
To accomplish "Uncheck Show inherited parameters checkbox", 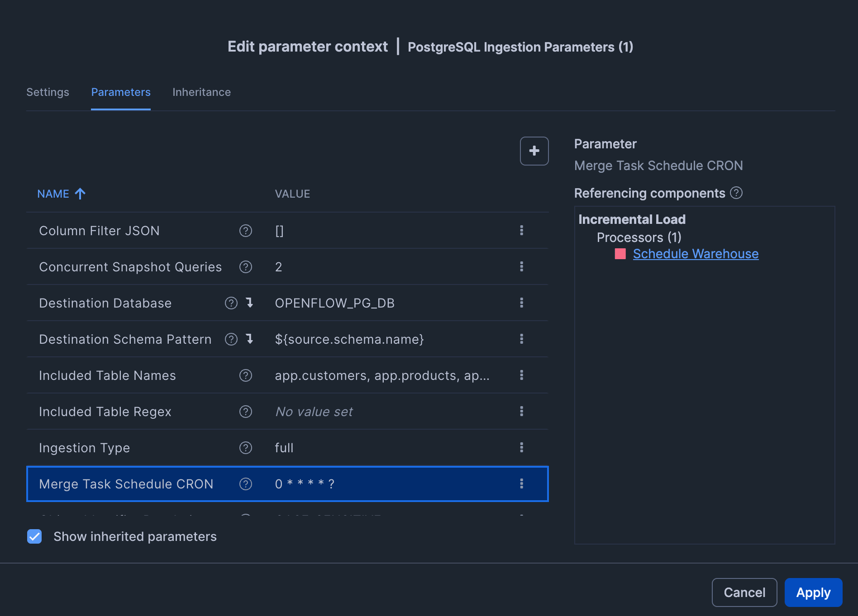I will coord(34,536).
